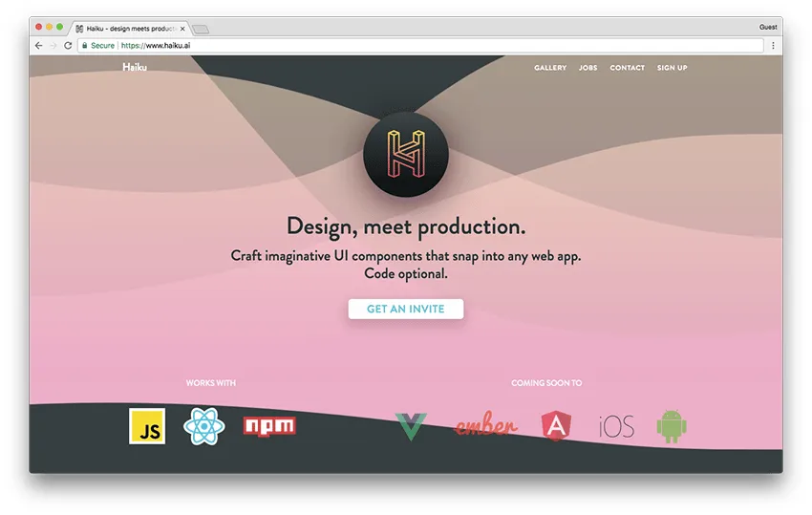Click the yellow minimize window button
812x515 pixels.
[x=49, y=27]
